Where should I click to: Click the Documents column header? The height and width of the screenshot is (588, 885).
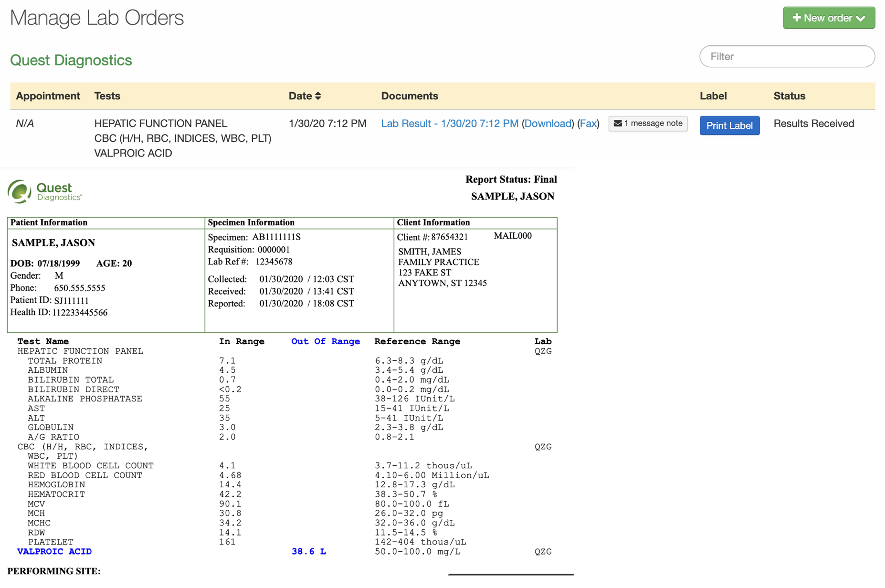pos(409,96)
